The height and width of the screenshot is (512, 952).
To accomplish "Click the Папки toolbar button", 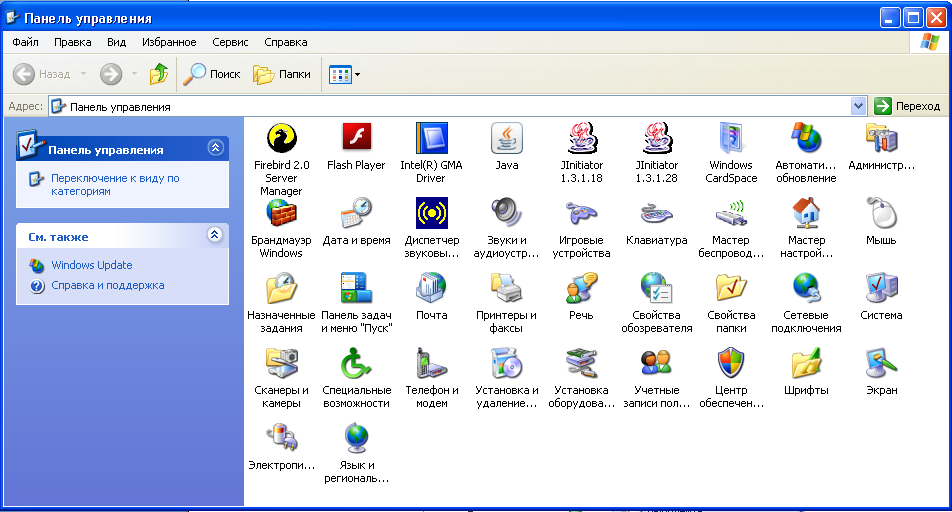I will pyautogui.click(x=282, y=74).
